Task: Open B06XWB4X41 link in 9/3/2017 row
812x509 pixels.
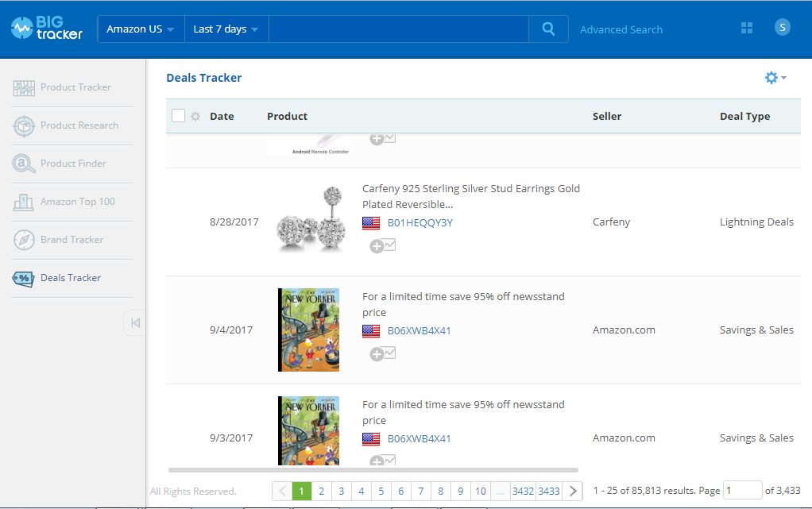Action: tap(419, 438)
